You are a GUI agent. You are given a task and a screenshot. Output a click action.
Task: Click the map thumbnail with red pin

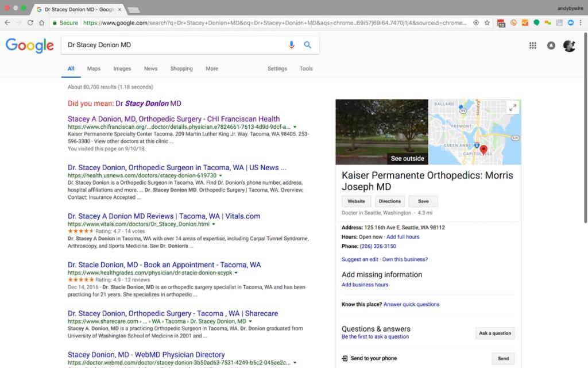coord(475,132)
